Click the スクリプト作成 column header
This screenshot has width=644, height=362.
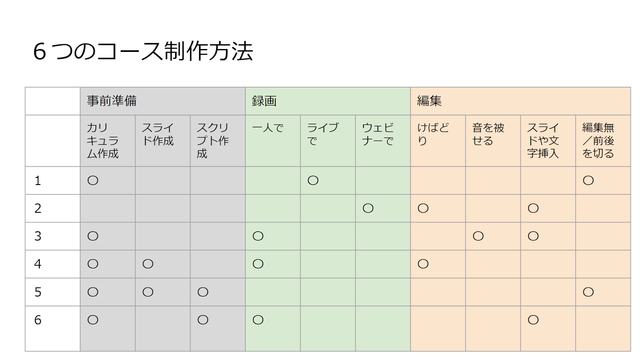point(218,141)
